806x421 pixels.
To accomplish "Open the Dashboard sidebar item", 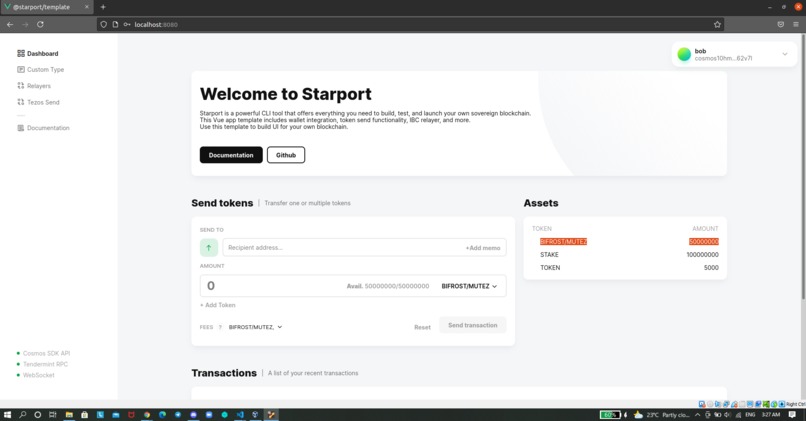I will click(38, 53).
